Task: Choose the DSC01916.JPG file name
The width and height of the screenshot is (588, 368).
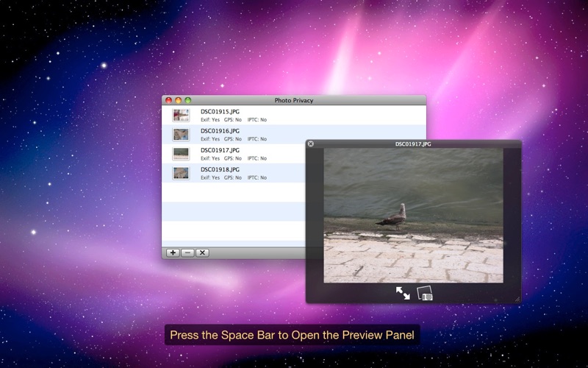Action: pyautogui.click(x=220, y=131)
